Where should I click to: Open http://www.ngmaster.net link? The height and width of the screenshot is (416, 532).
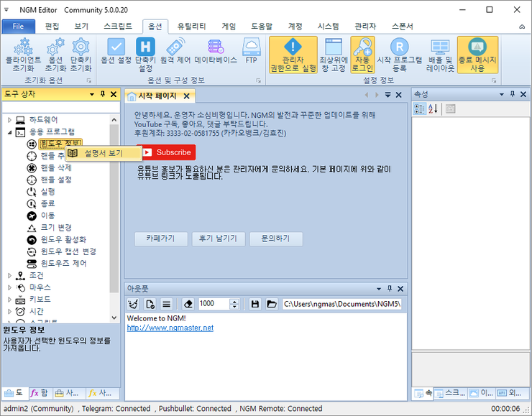coord(170,328)
